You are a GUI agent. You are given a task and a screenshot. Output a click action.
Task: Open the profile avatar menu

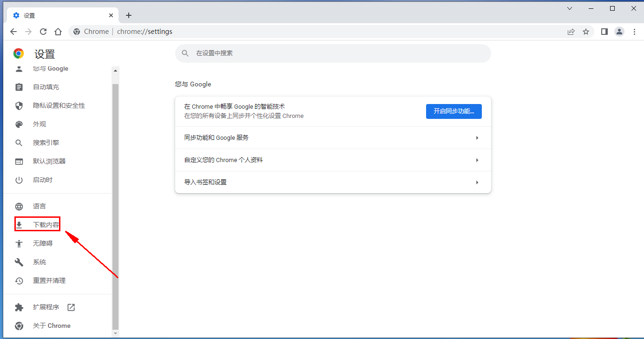(619, 32)
